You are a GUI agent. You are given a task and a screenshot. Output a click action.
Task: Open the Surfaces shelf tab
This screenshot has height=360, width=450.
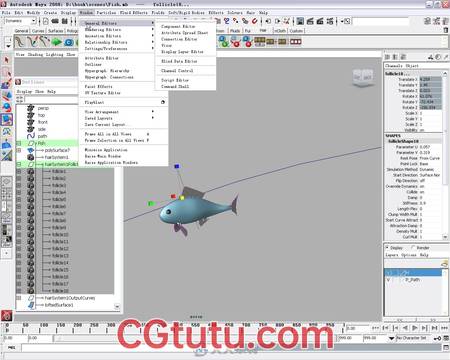click(56, 31)
